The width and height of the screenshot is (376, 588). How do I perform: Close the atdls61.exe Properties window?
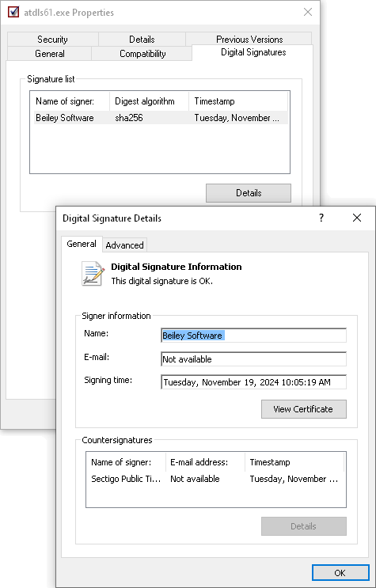point(308,12)
